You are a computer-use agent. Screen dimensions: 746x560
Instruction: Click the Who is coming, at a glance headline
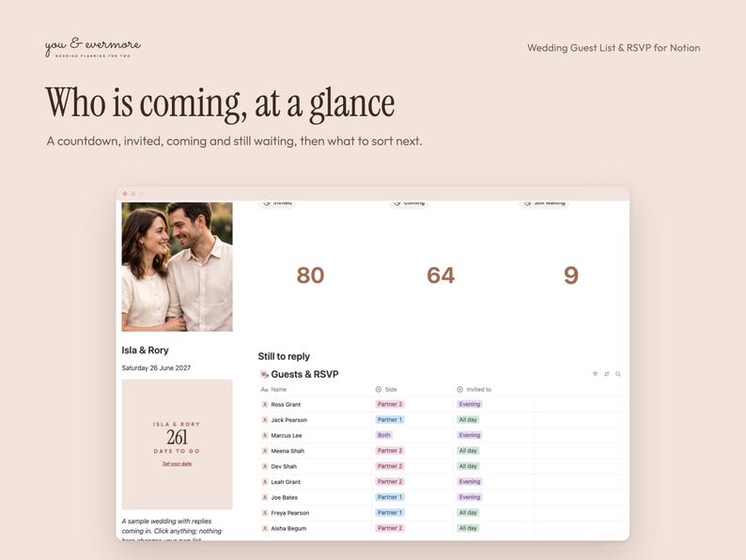coord(220,103)
